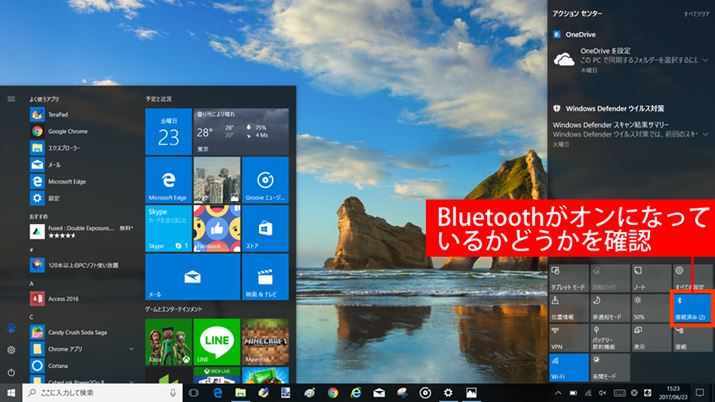Open the Skype live tile
Viewport: 715px width, 402px height.
pos(167,227)
